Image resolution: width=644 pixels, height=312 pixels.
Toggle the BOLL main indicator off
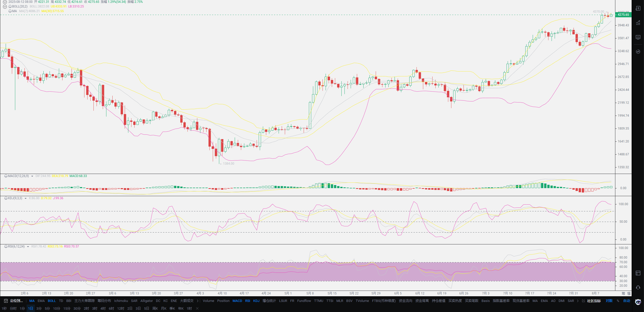click(52, 301)
